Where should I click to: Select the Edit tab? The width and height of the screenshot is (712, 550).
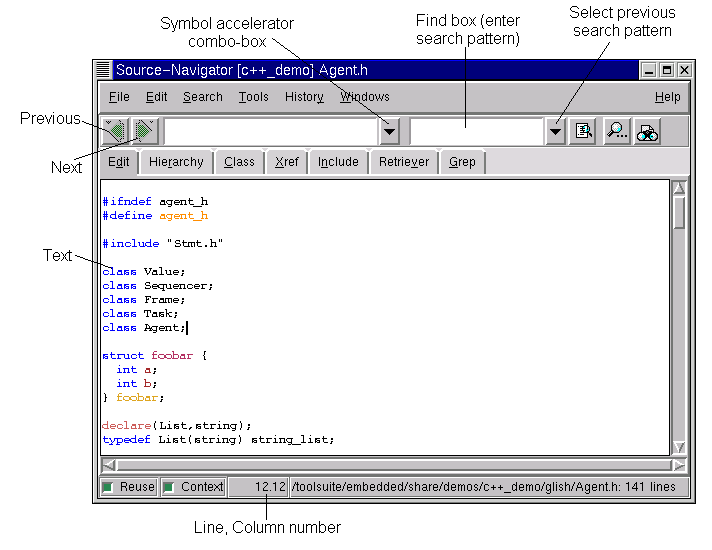[119, 162]
